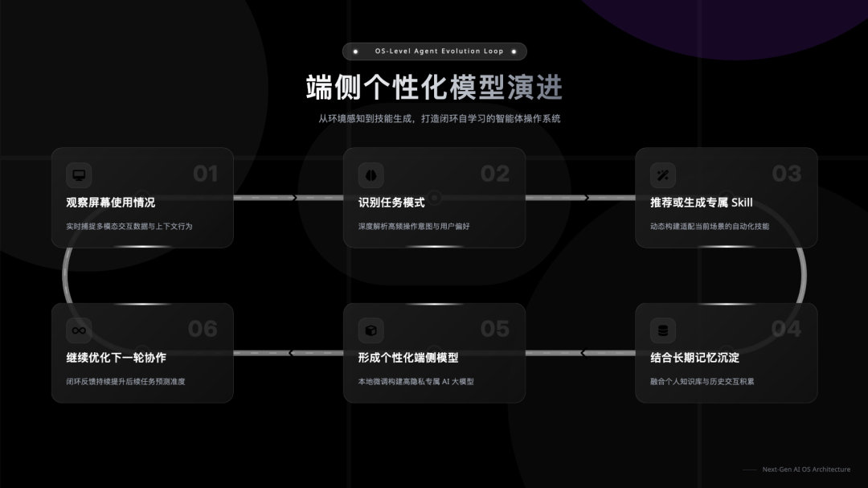The width and height of the screenshot is (868, 488).
Task: Select the 推荐或生成专属 Skill heading
Action: [x=703, y=203]
